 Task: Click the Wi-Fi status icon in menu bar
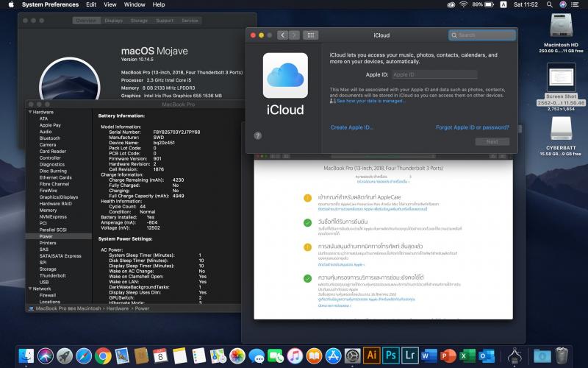462,5
